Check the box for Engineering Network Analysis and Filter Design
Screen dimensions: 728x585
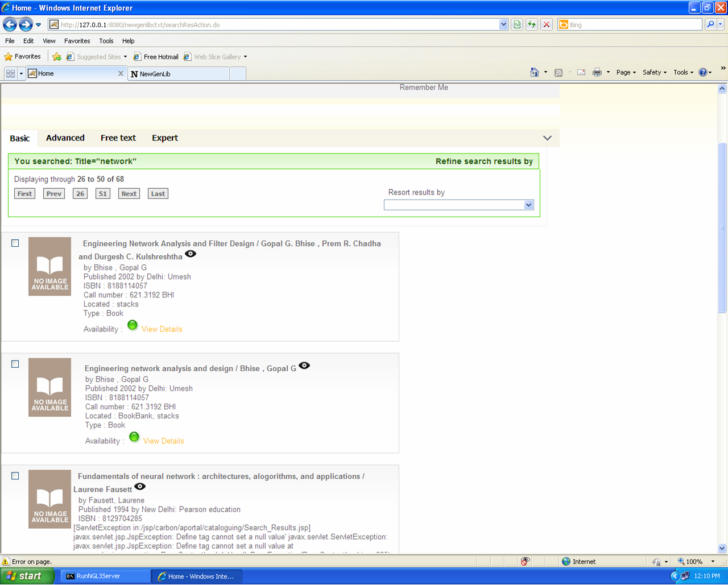pyautogui.click(x=15, y=243)
